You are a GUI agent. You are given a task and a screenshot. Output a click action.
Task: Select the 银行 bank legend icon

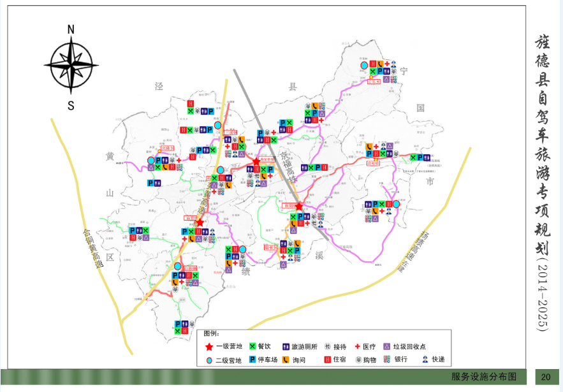(386, 360)
